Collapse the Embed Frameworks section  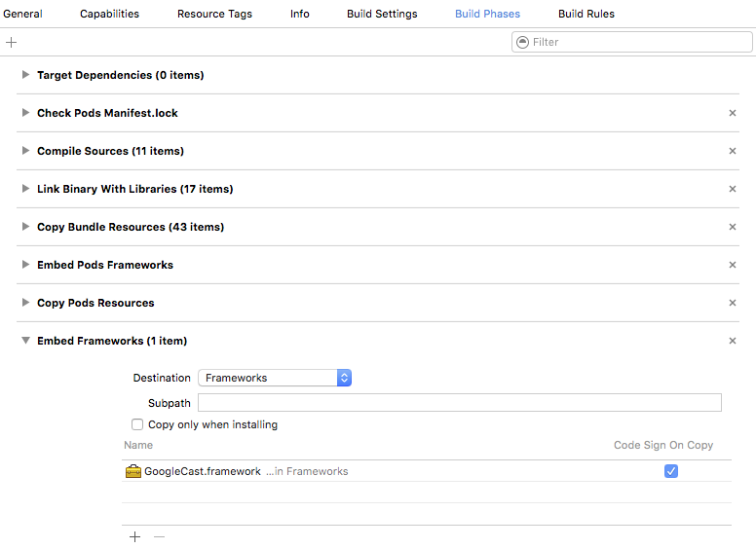pyautogui.click(x=25, y=341)
